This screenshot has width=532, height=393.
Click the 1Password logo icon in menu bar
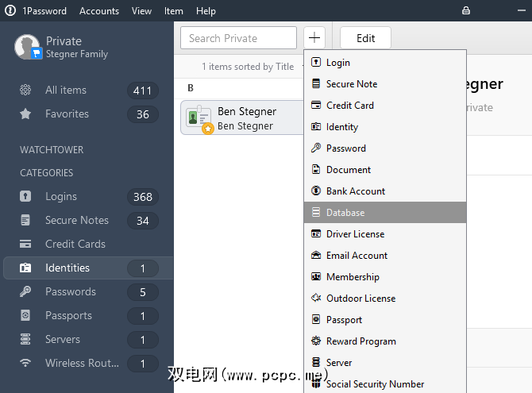tap(10, 10)
